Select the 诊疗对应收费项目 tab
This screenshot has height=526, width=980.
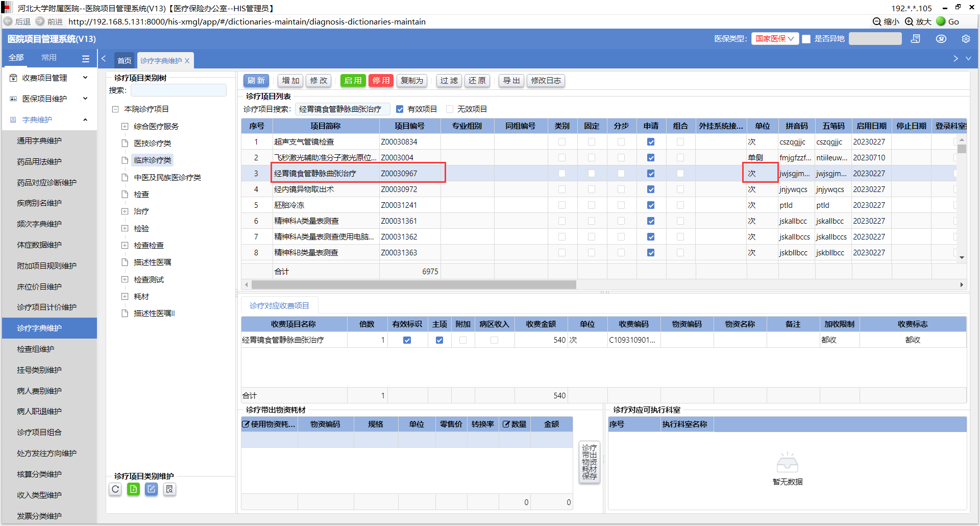[279, 306]
